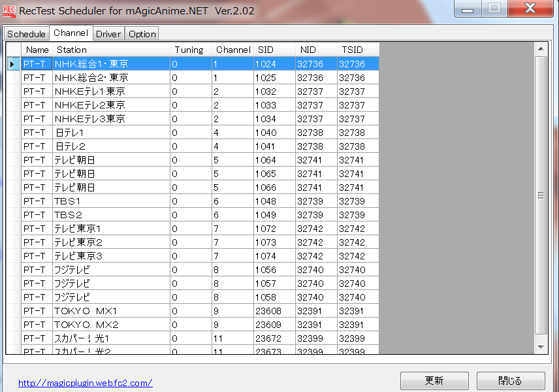Click the PT-T name cell in TBS1 row
The image size is (559, 392).
coord(37,201)
